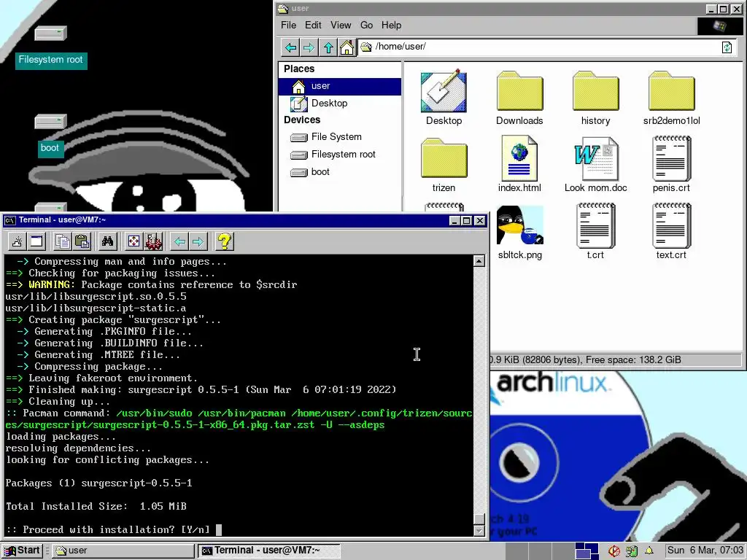
Task: Click the clock showing Sun 6 Mar, 07:03
Action: (704, 551)
